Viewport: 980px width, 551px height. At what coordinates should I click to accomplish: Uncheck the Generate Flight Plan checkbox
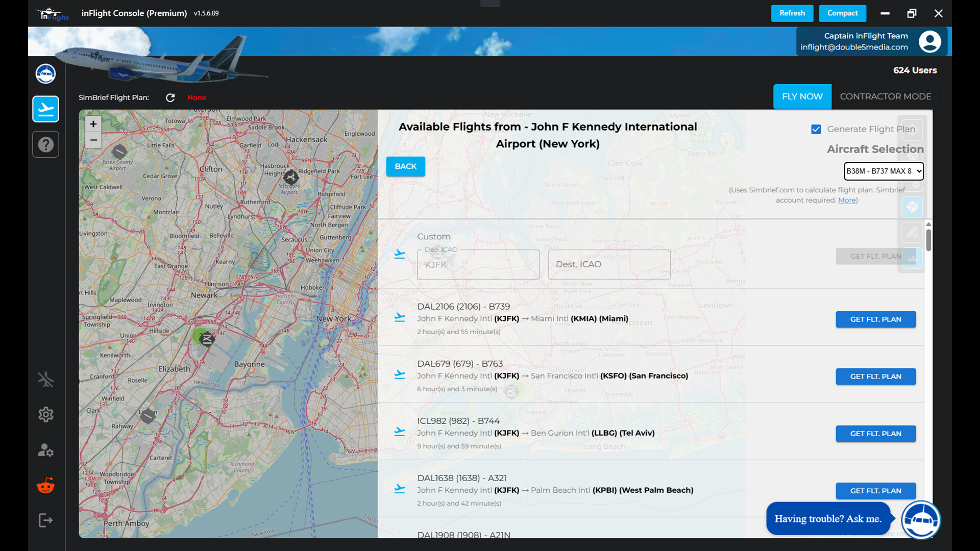pos(817,129)
